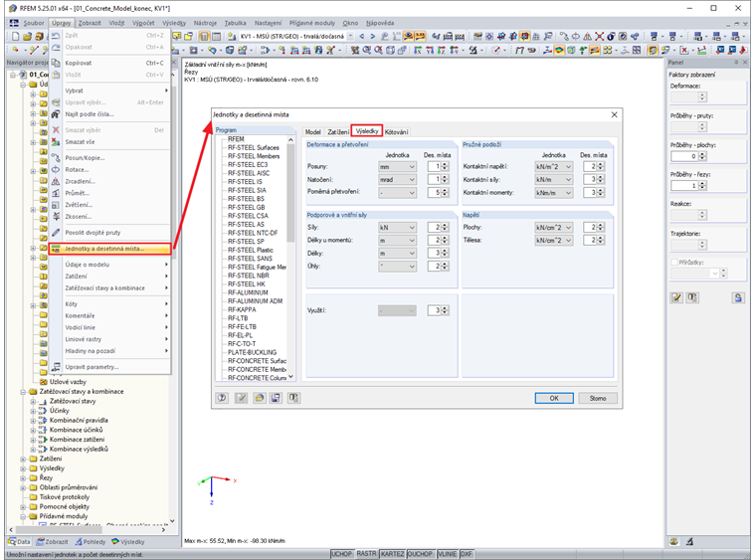Switch to the Kótování tab in the dialog

click(x=396, y=131)
